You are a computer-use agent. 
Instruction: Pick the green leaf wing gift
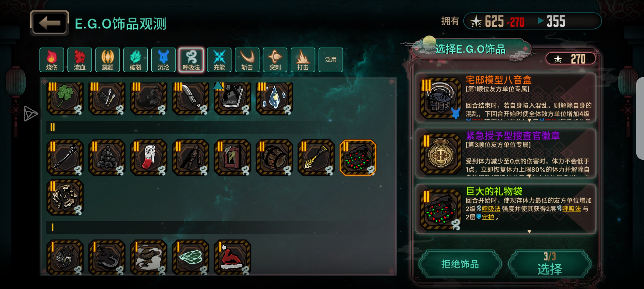pos(191,257)
